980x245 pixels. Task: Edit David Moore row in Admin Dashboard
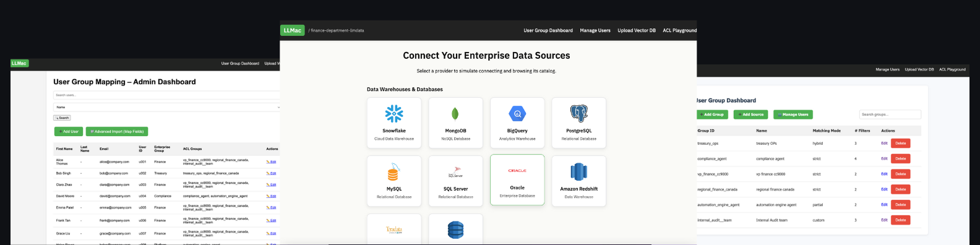271,196
